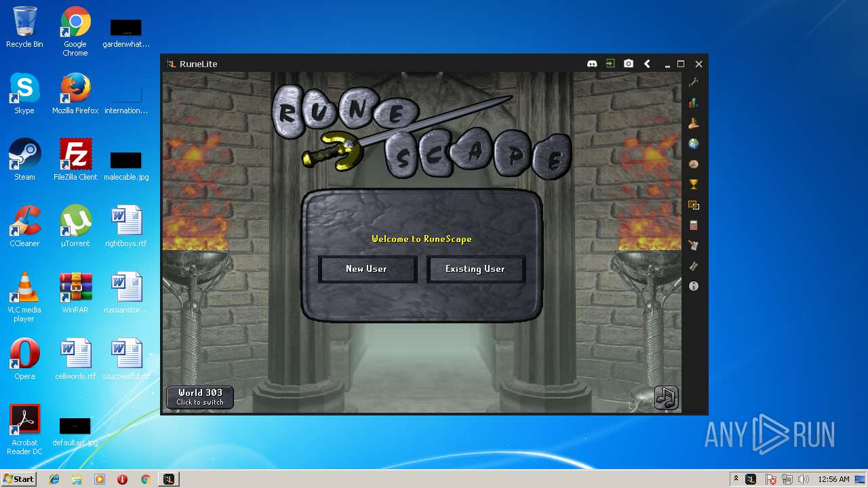Launch Chrome from the taskbar

(x=145, y=479)
